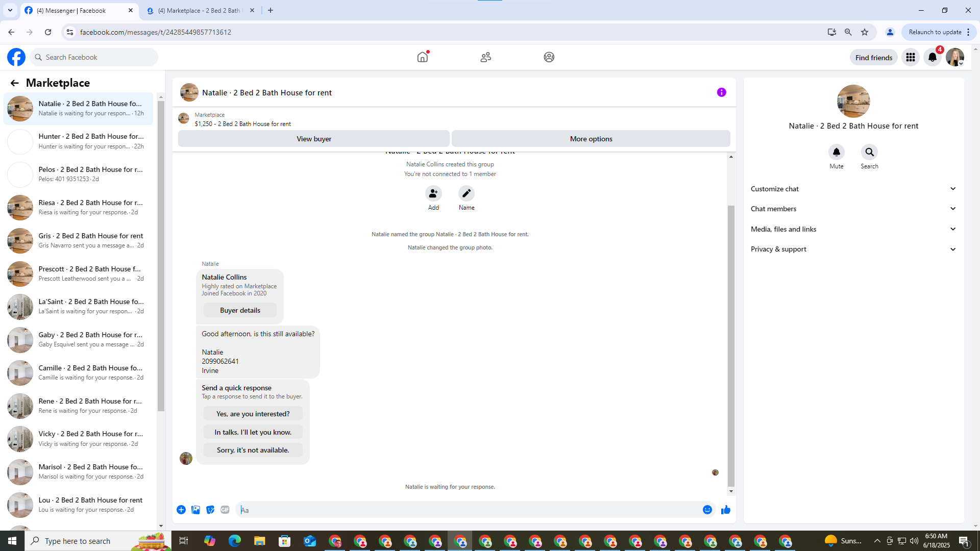The height and width of the screenshot is (551, 980).
Task: Open Facebook notifications bell
Action: [933, 57]
